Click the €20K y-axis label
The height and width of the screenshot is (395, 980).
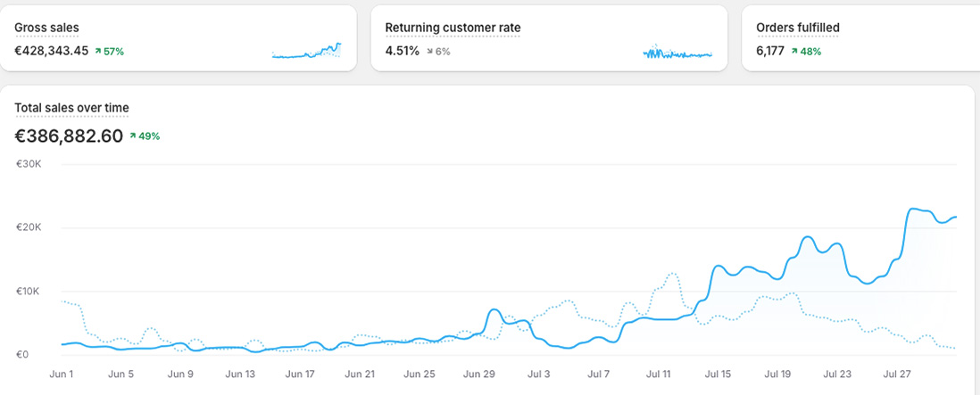click(29, 228)
